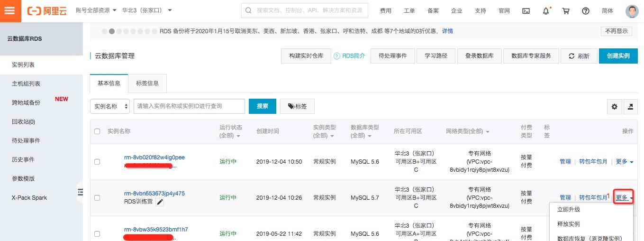Open instance rm-8vbw35k9523bmf1h7 link
Image resolution: width=644 pixels, height=241 pixels.
click(156, 230)
